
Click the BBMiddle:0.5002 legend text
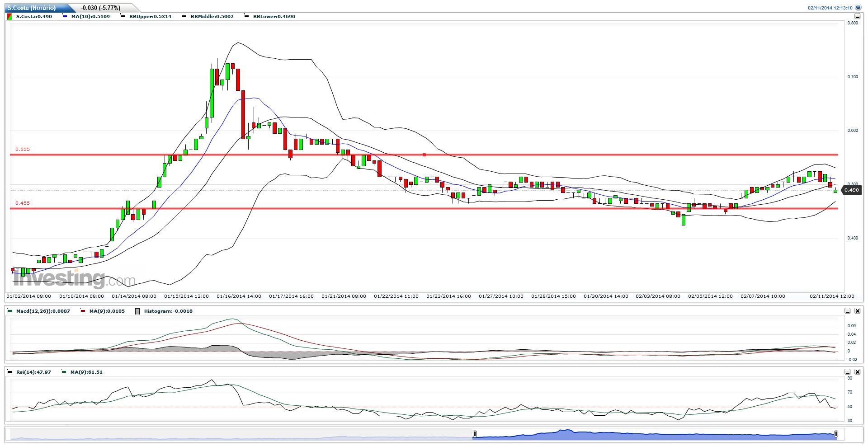(212, 16)
